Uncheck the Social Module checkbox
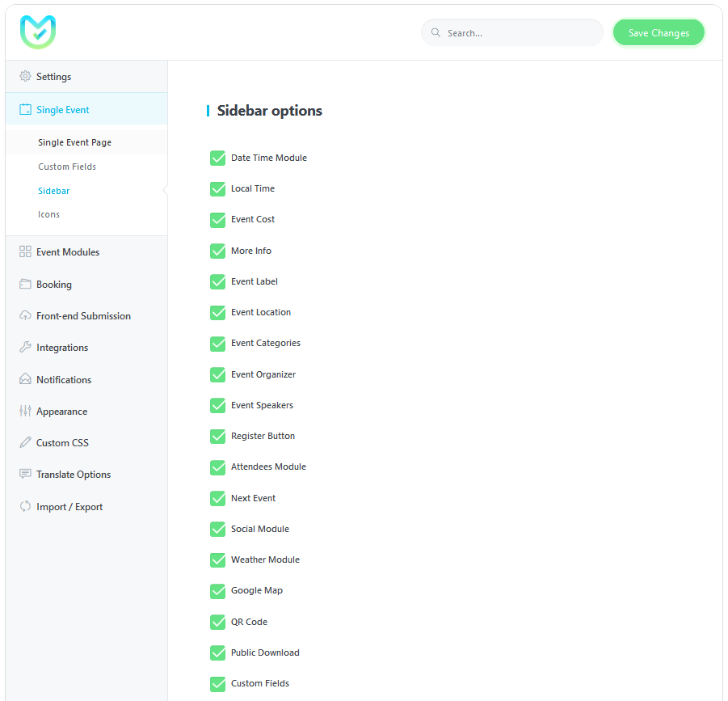Viewport: 728px width, 701px height. click(217, 529)
